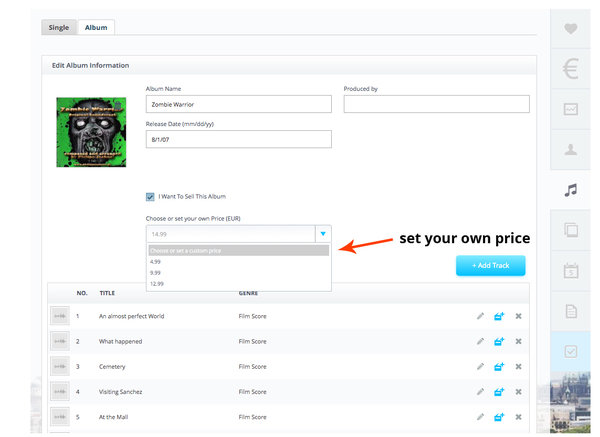
Task: Select the Album tab
Action: [x=96, y=28]
